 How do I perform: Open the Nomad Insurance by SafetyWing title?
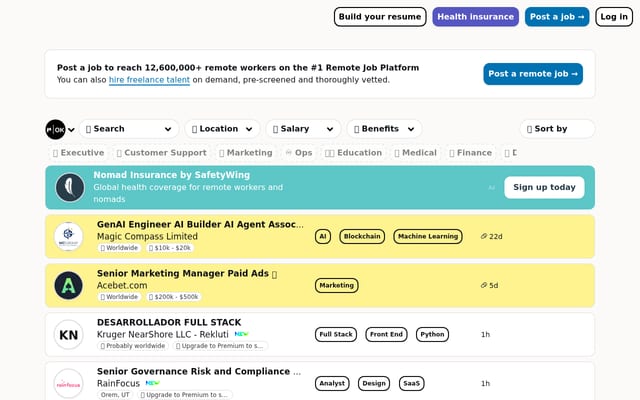click(x=171, y=175)
